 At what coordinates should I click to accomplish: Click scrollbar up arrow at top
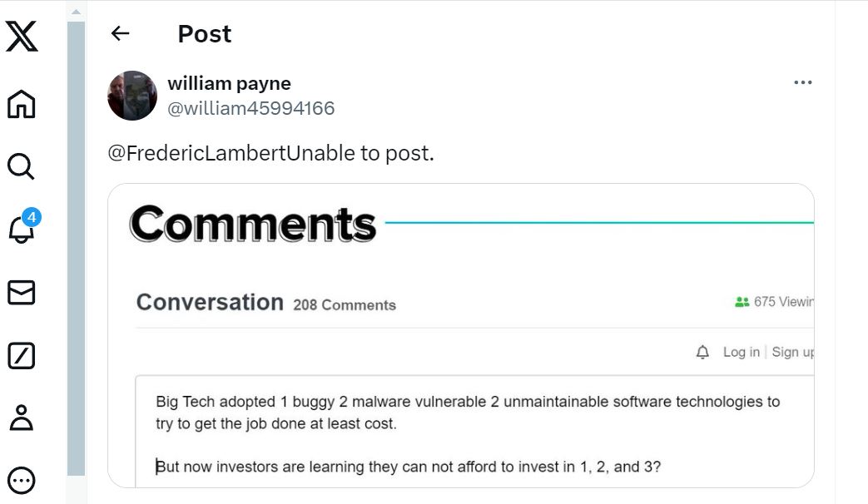pyautogui.click(x=77, y=12)
